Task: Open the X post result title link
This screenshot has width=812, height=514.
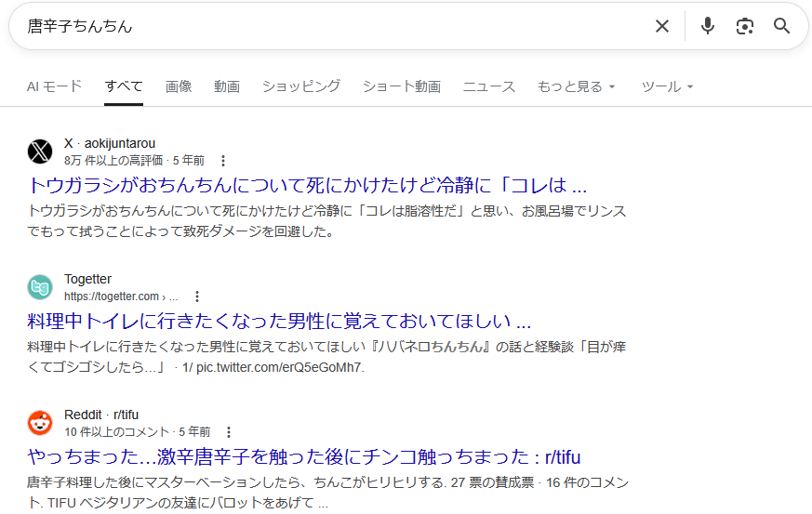Action: (307, 184)
